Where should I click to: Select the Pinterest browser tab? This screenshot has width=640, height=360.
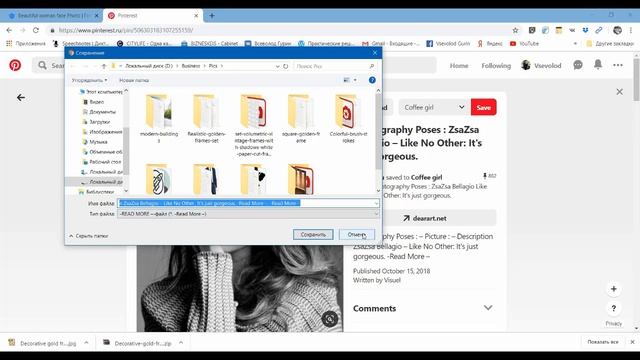pyautogui.click(x=151, y=16)
